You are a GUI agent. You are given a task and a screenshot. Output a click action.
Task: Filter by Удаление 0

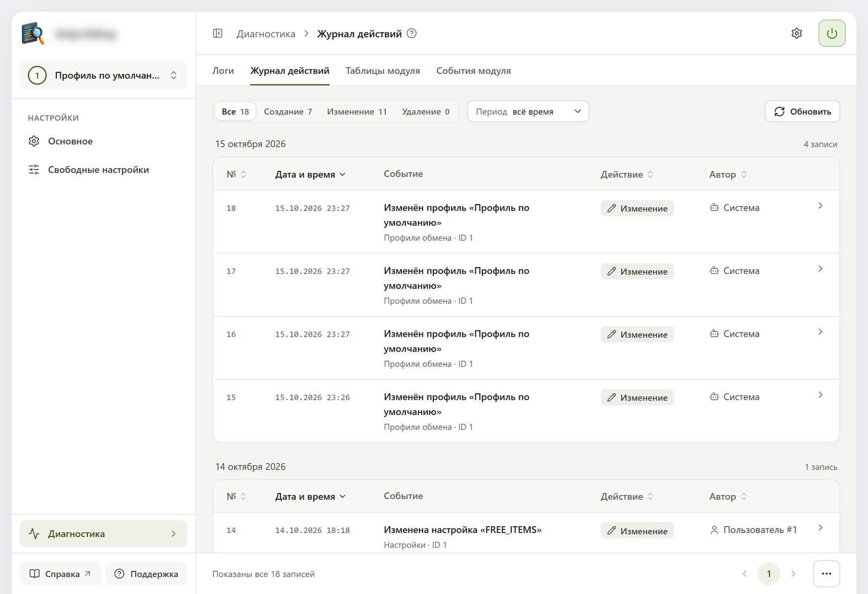click(x=426, y=112)
